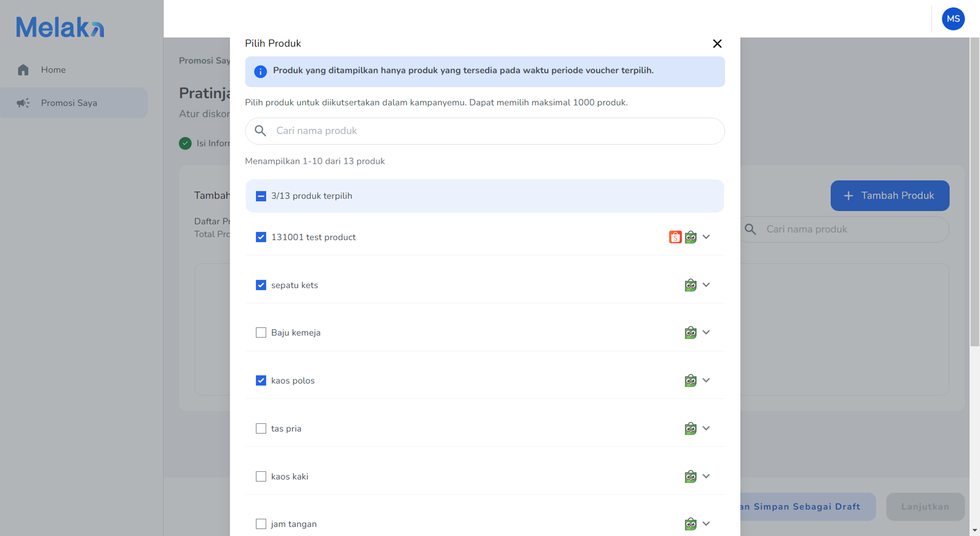Screen dimensions: 980x536
Task: Click the page vertical scrollbar thumb
Action: pyautogui.click(x=975, y=192)
